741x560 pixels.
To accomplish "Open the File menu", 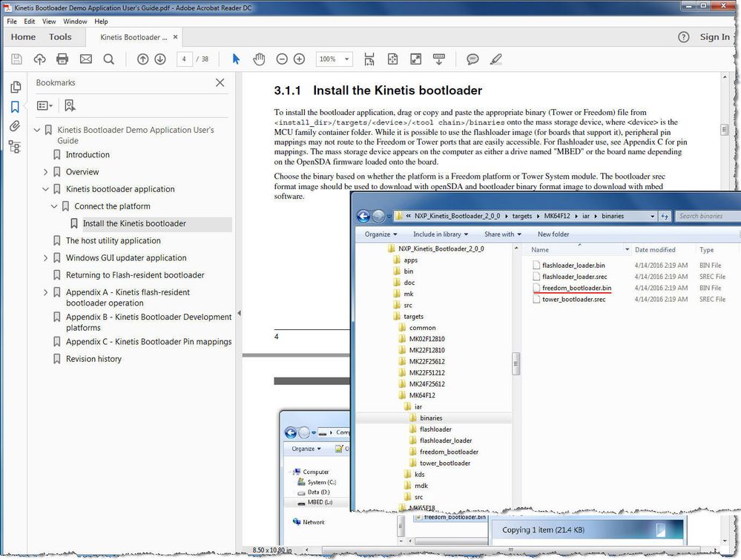I will pos(12,22).
